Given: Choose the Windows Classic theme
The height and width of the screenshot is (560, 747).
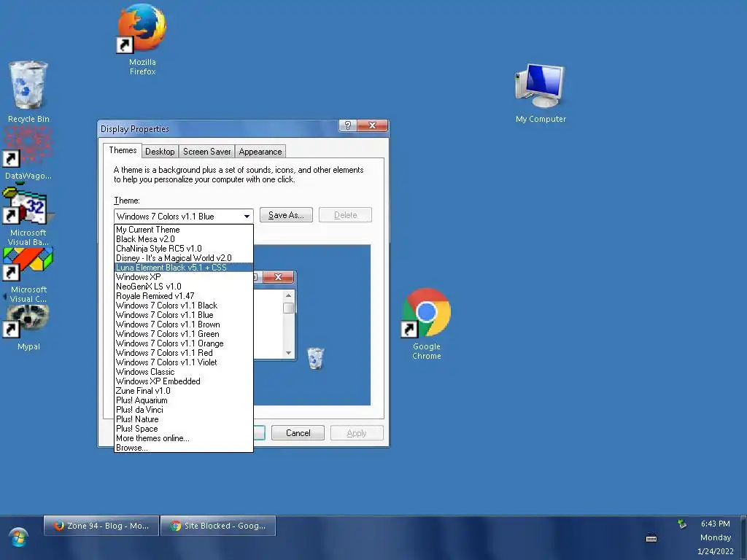Looking at the screenshot, I should [x=183, y=372].
